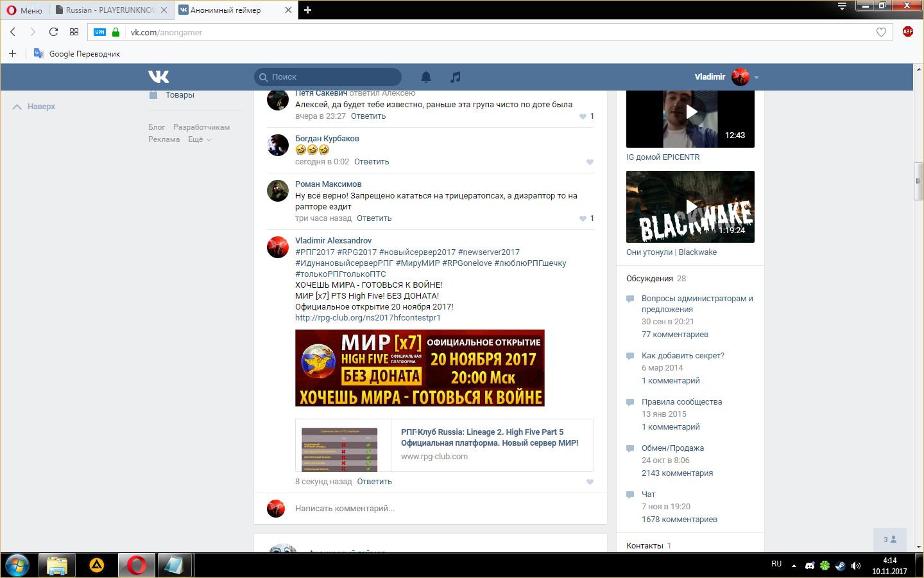Viewport: 924px width, 578px height.
Task: Go back up with Наверх
Action: point(35,107)
